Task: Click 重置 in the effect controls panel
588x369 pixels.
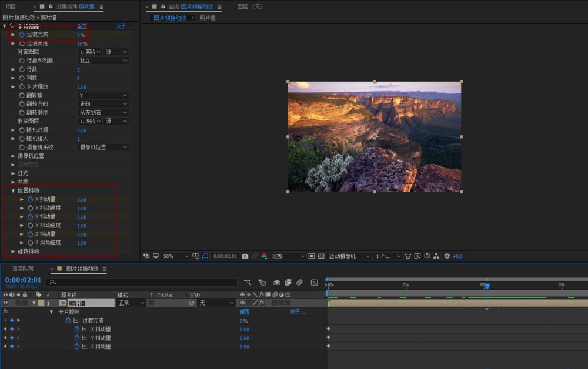Action: [82, 26]
